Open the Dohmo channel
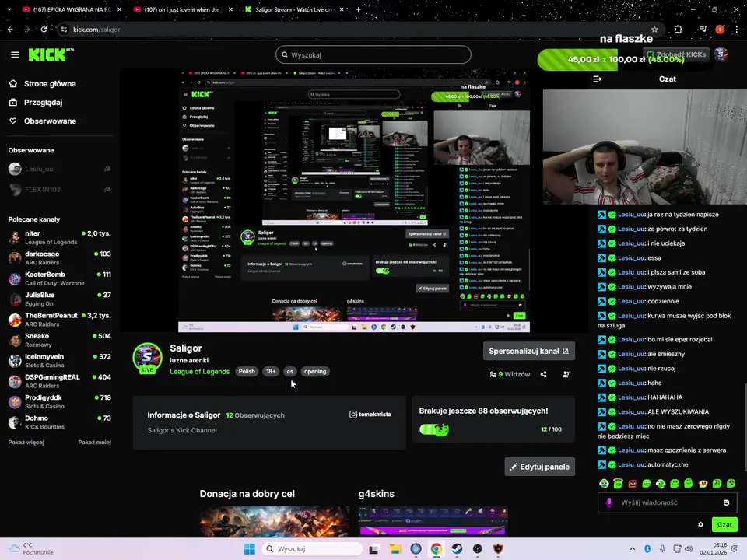The image size is (747, 560). coord(60,422)
